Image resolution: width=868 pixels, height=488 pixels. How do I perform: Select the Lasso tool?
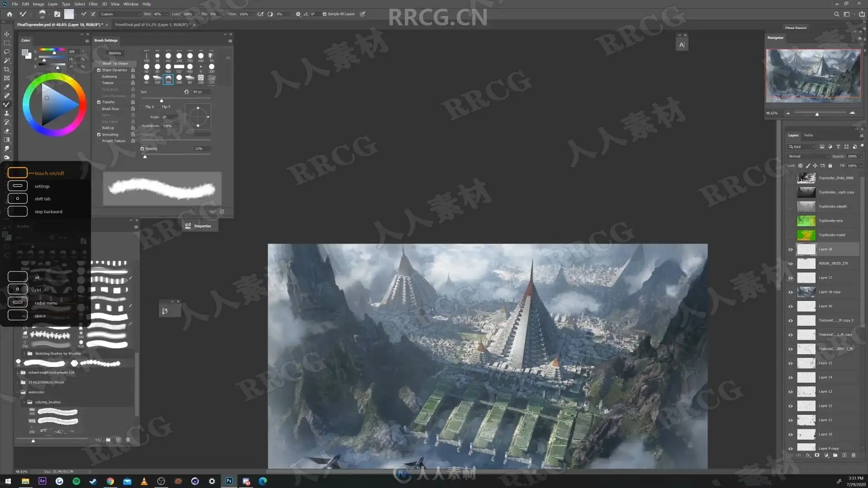coord(7,52)
